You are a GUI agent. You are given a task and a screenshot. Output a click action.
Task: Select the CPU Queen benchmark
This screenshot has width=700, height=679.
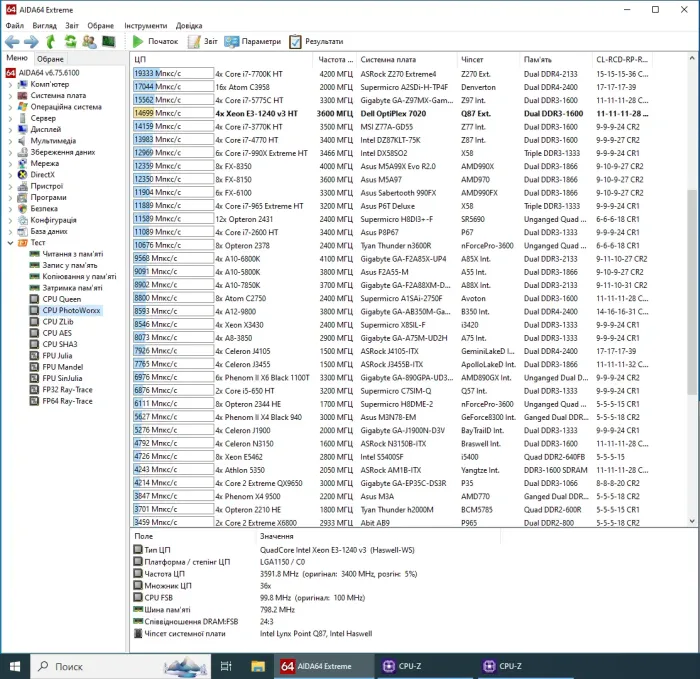(62, 299)
